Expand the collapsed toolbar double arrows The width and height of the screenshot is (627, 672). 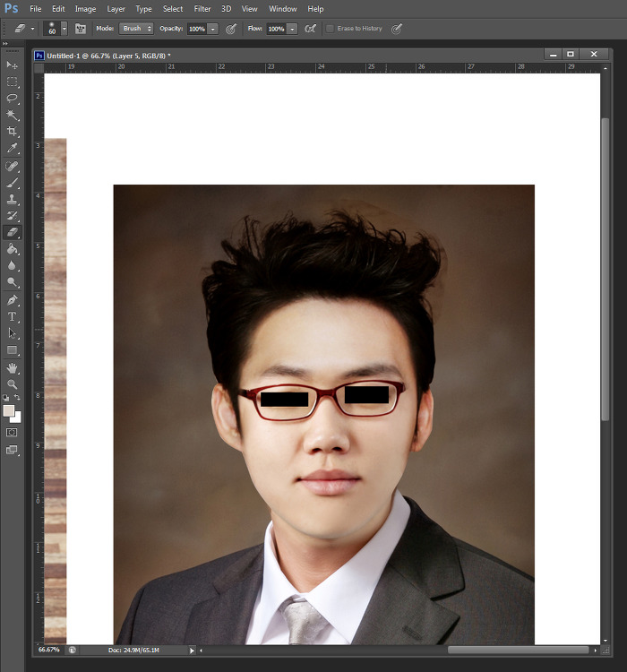click(x=5, y=44)
